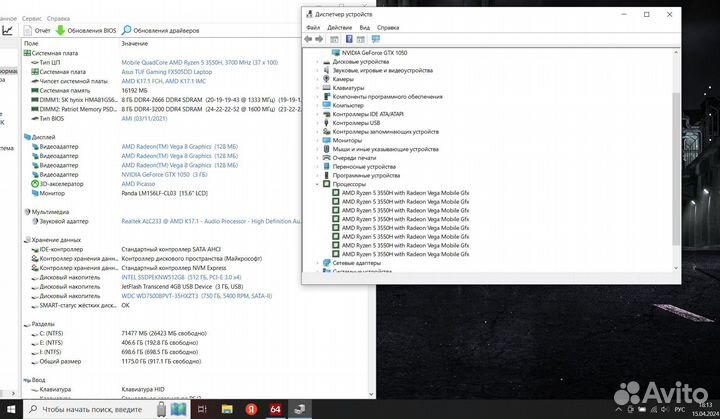Viewport: 720px width, 419px height.
Task: Click the Дисплей group icon in AIDA64
Action: (x=27, y=137)
